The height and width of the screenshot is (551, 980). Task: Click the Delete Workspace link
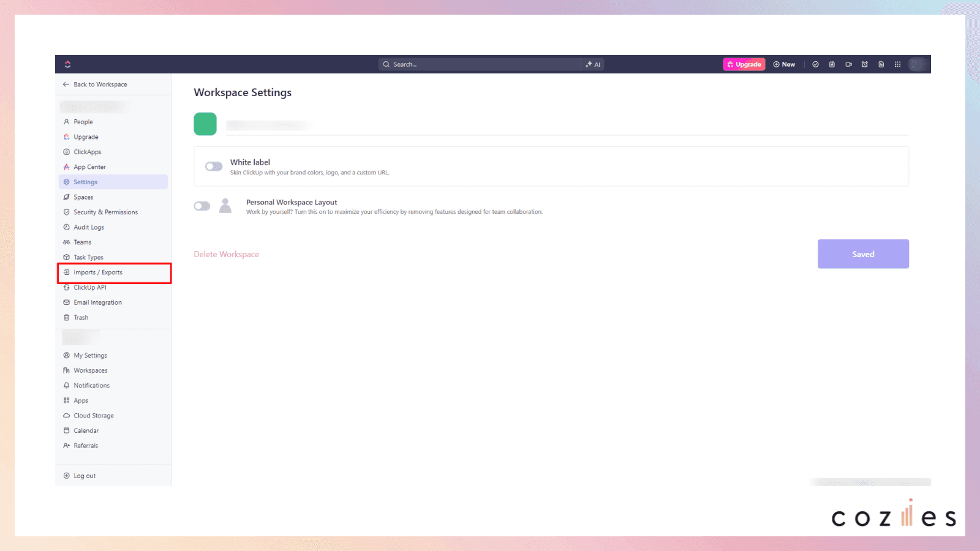[227, 254]
